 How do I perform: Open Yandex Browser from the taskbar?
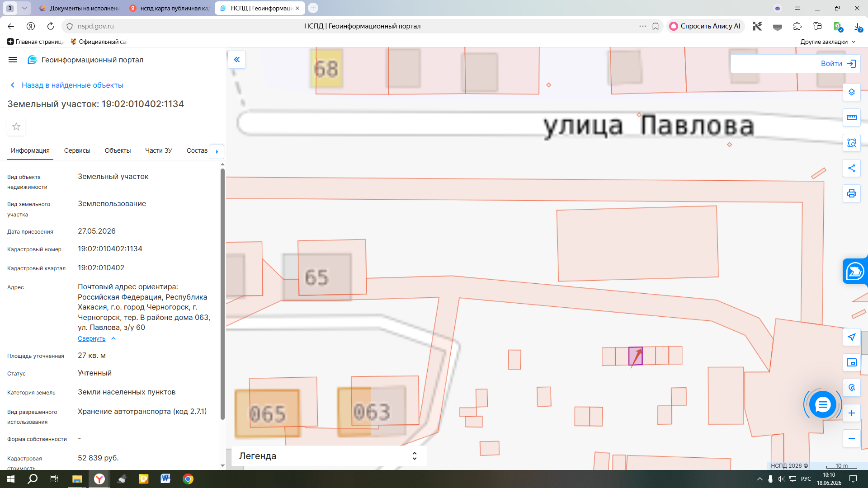click(99, 479)
